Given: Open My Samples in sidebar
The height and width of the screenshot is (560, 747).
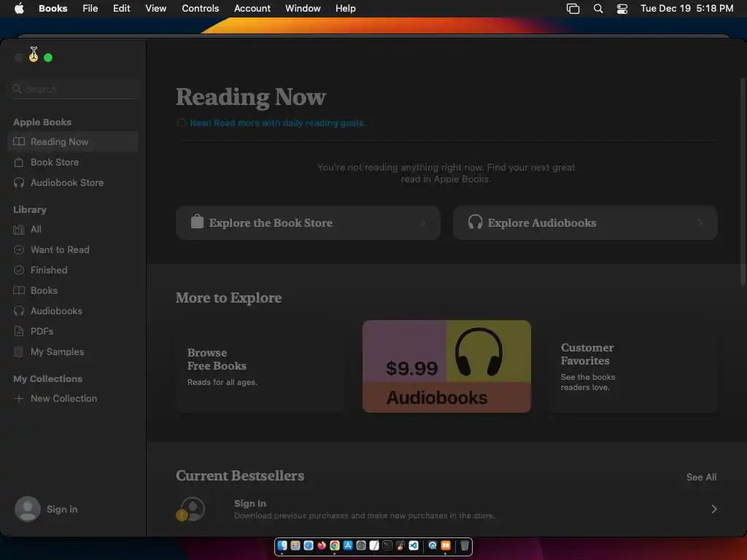Looking at the screenshot, I should pos(72,351).
